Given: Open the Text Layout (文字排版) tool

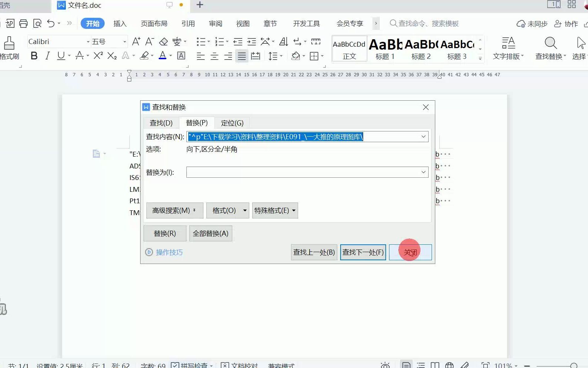Looking at the screenshot, I should tap(508, 48).
